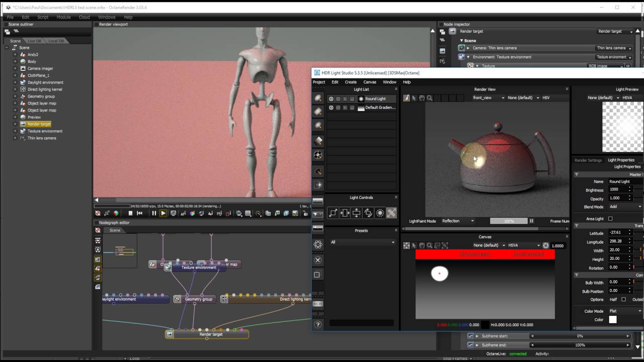Click the lock icon in Octane render toolbar
This screenshot has width=644, height=362.
[x=305, y=213]
